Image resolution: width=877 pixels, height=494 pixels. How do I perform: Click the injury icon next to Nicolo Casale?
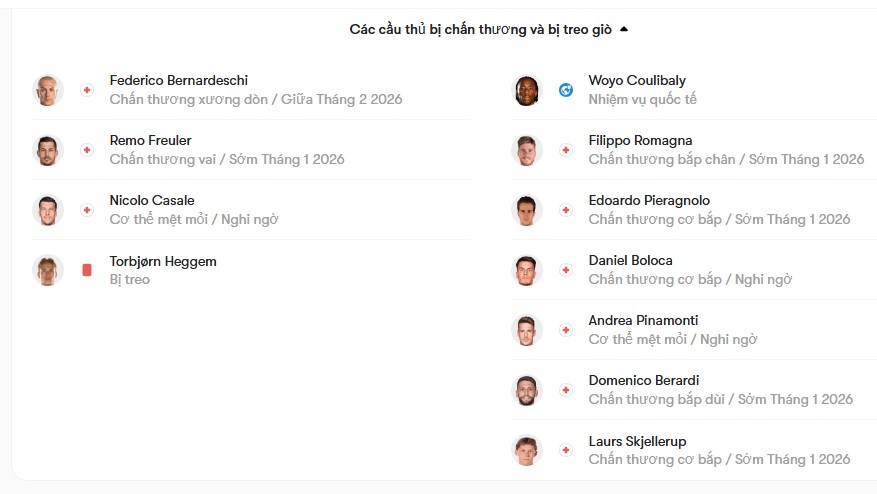pyautogui.click(x=87, y=210)
